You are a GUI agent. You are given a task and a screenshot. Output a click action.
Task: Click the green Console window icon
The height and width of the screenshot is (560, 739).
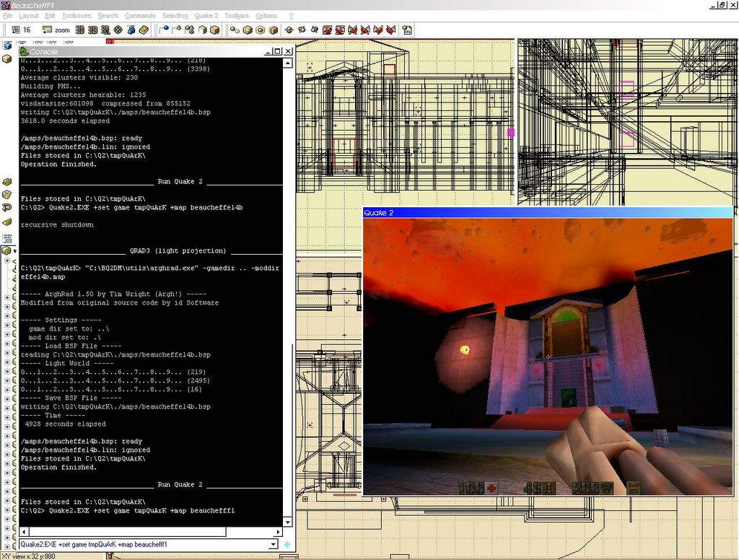tap(24, 51)
